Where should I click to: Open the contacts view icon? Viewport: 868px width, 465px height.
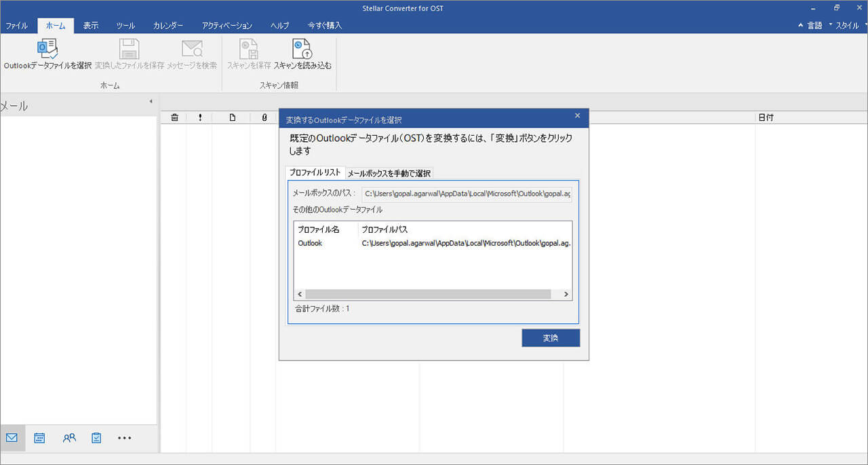pos(69,438)
